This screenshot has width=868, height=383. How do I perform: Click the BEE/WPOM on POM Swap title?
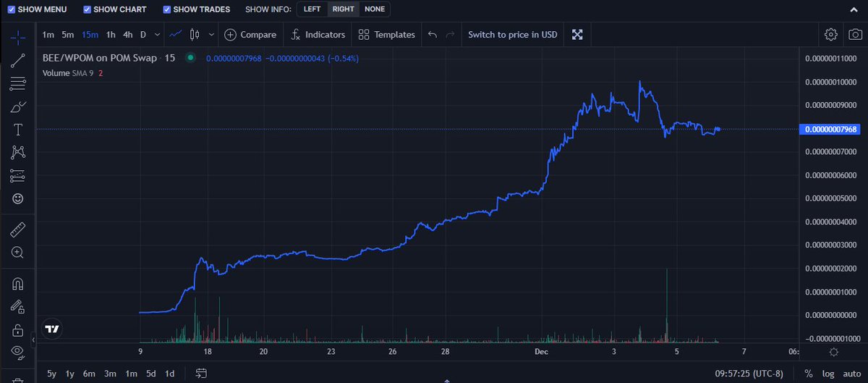(x=101, y=58)
